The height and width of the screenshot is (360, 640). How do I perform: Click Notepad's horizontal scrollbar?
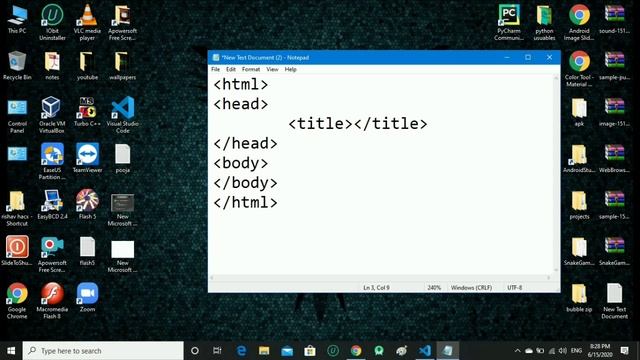coord(380,278)
